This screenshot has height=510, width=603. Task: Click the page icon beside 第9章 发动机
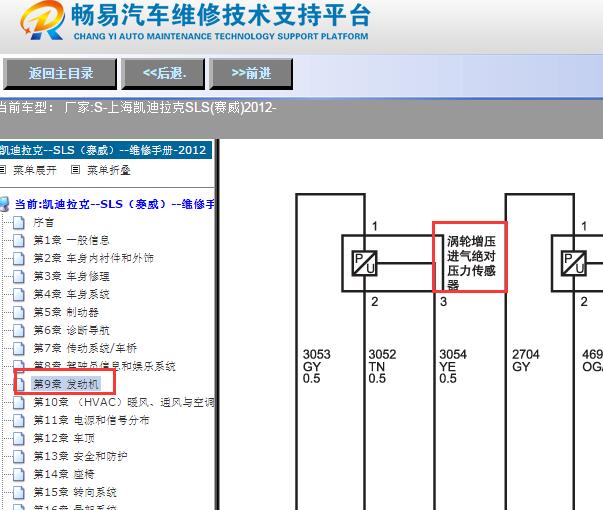(x=20, y=384)
